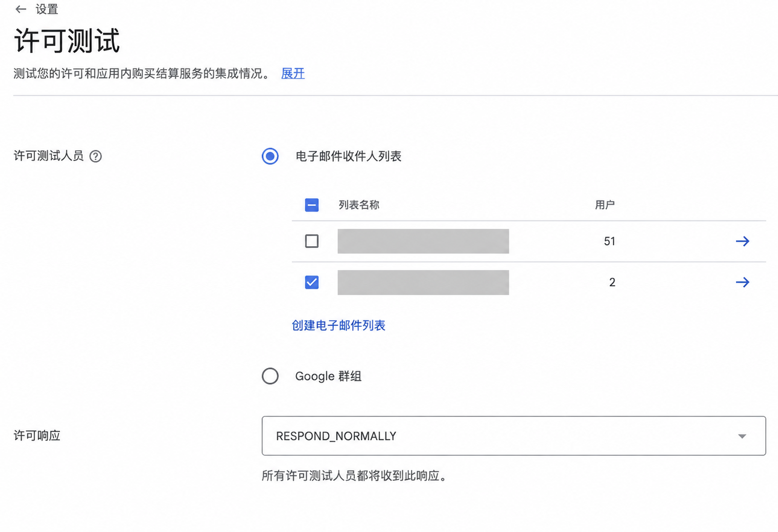
Task: Click the user count 51
Action: (x=609, y=241)
